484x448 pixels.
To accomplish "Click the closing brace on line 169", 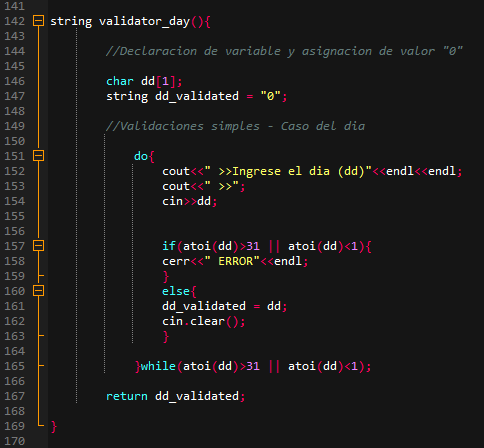I will pyautogui.click(x=54, y=426).
